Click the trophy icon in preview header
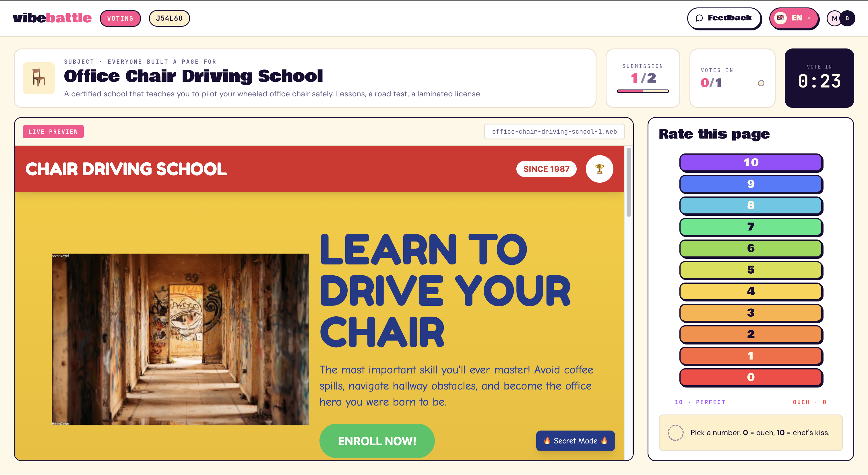Screen dimensions: 868x475 [599, 169]
